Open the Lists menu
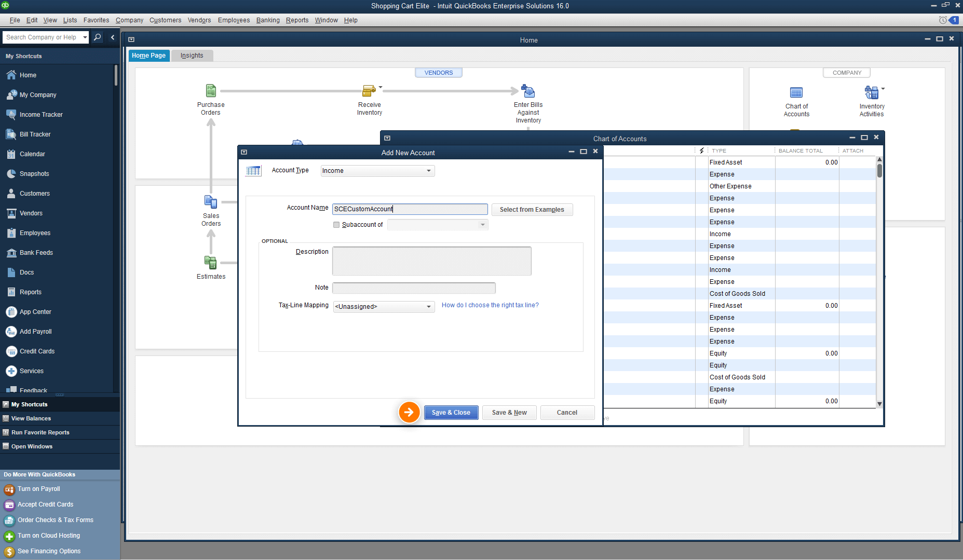The height and width of the screenshot is (560, 963). 70,20
